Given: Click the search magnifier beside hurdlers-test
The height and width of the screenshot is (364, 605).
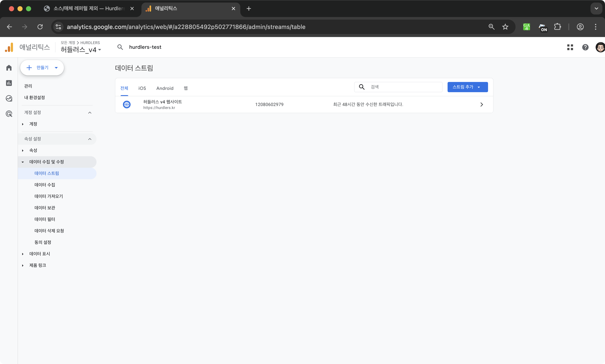Looking at the screenshot, I should point(120,47).
